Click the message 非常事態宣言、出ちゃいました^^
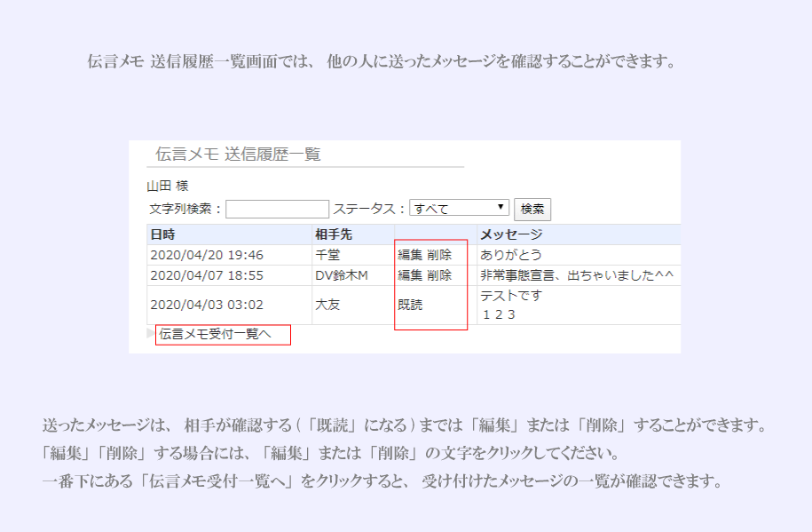Image resolution: width=812 pixels, height=532 pixels. point(577,275)
